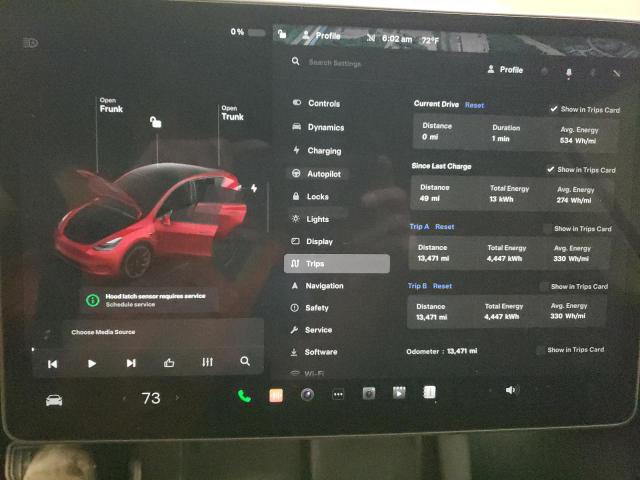Open the Profile button beside search

tap(505, 69)
